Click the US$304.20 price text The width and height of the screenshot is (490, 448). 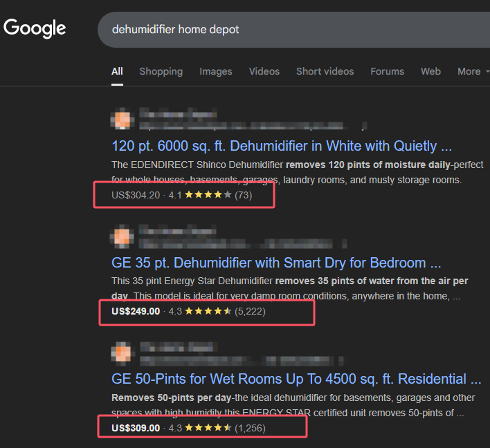coord(136,195)
